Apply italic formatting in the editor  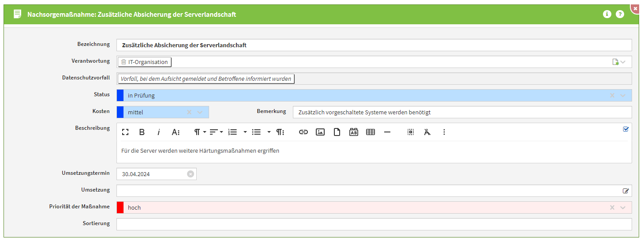pyautogui.click(x=158, y=132)
